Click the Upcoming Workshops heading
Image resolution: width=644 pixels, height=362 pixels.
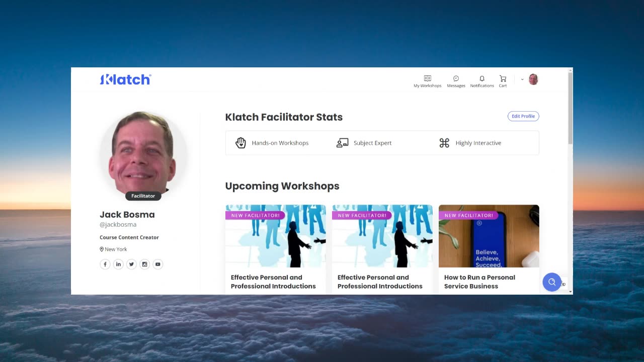pyautogui.click(x=282, y=186)
